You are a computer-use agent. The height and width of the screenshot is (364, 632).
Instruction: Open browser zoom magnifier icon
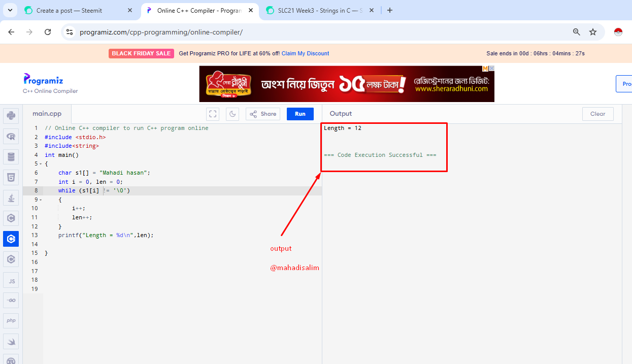(x=577, y=32)
